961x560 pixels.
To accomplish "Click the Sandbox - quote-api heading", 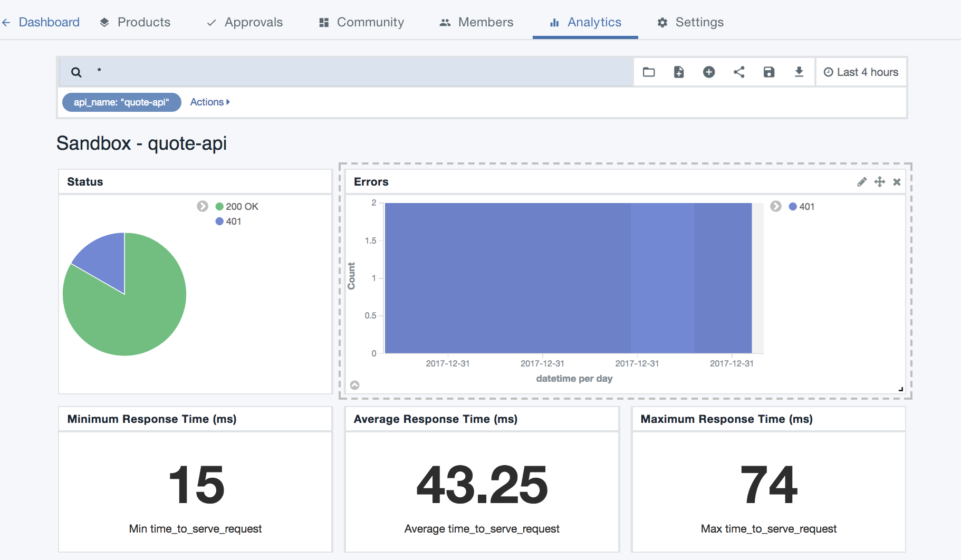I will coord(141,143).
